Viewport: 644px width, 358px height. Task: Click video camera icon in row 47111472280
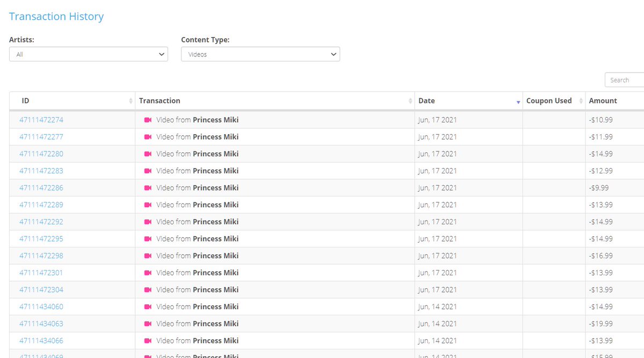coord(148,154)
